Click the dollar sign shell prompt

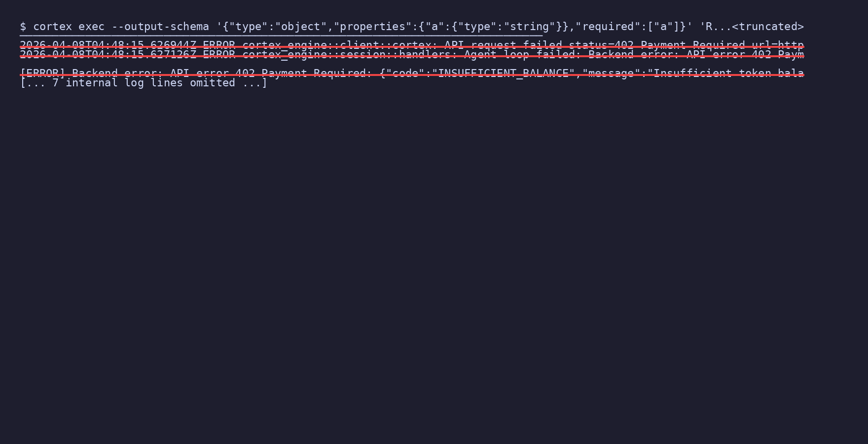(23, 27)
